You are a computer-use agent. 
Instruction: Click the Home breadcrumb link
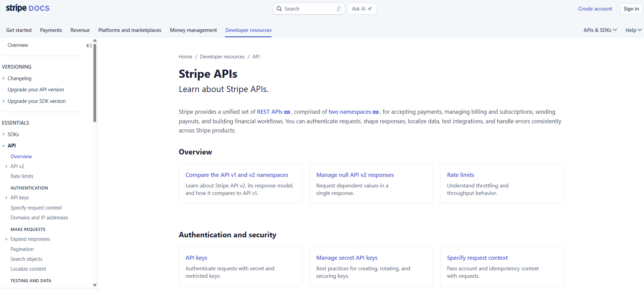[x=186, y=57]
